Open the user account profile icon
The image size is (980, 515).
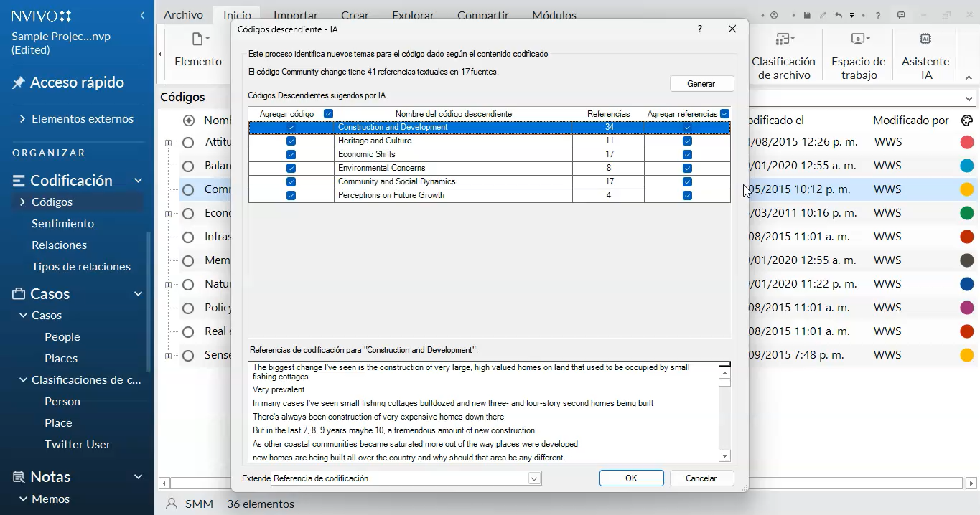click(774, 15)
